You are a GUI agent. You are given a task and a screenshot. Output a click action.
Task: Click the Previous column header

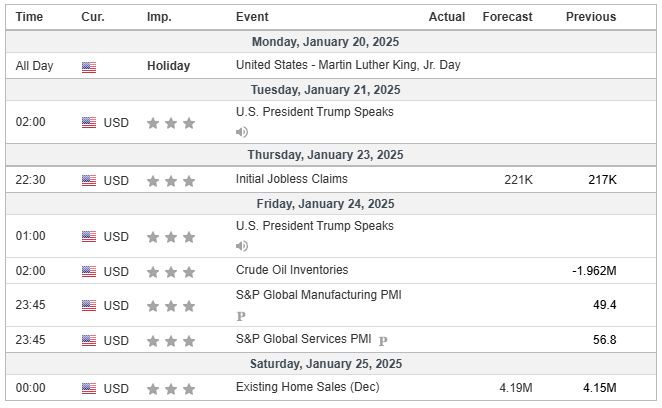pos(591,17)
